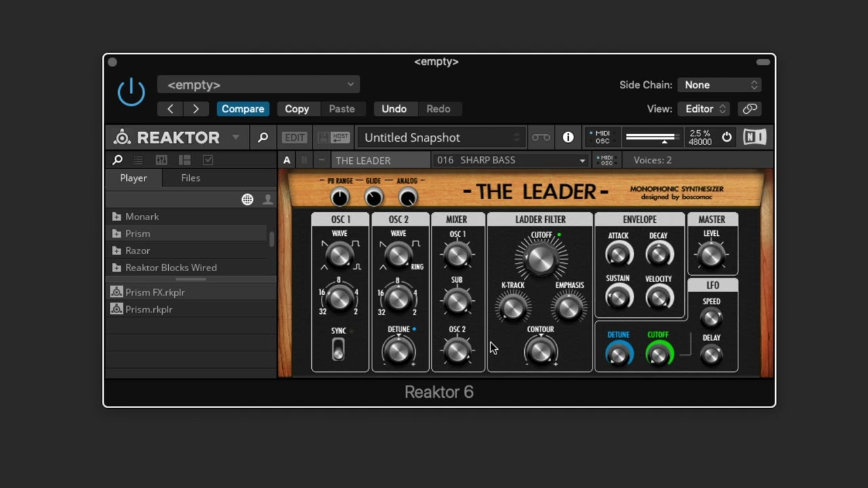
Task: Click the Paste button
Action: pos(342,108)
